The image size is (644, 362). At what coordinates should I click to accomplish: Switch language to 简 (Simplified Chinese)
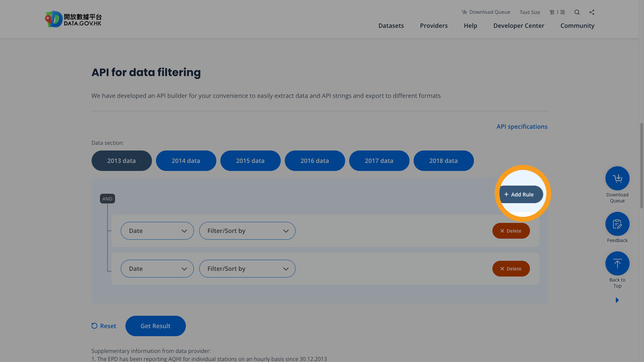562,12
